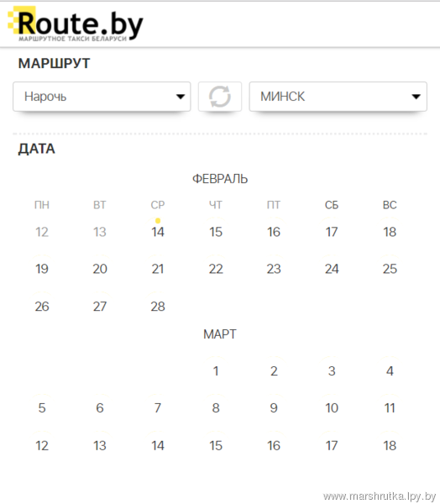Pick February 28, last day of the month
This screenshot has height=504, width=440.
pyautogui.click(x=158, y=307)
